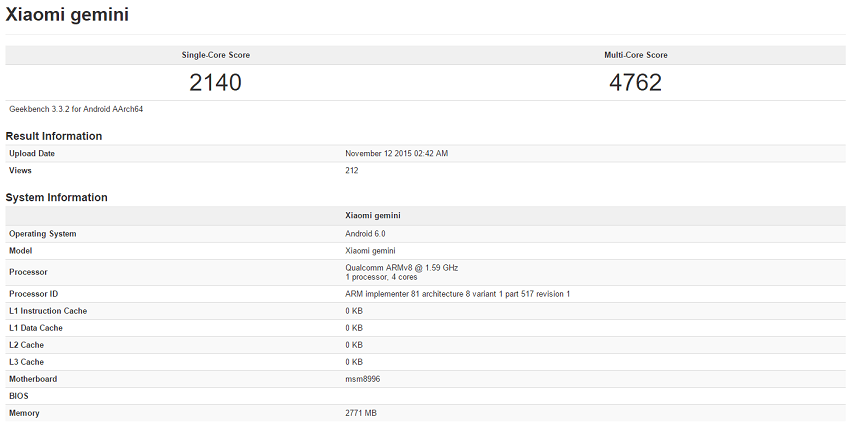This screenshot has height=431, width=850.
Task: Click the Result Information section heading
Action: tap(54, 136)
